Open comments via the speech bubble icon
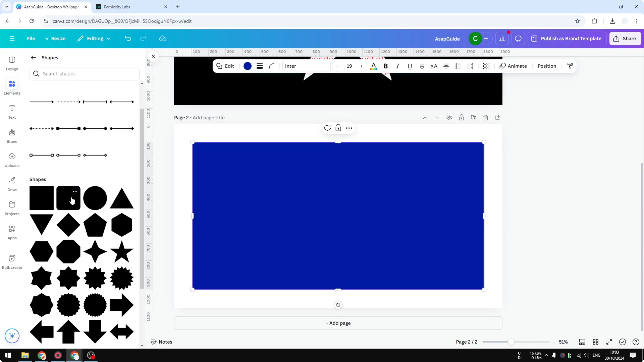 tap(518, 38)
